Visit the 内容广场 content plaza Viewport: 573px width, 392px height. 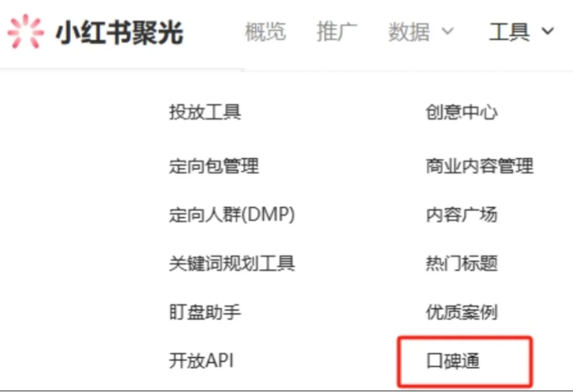[461, 215]
